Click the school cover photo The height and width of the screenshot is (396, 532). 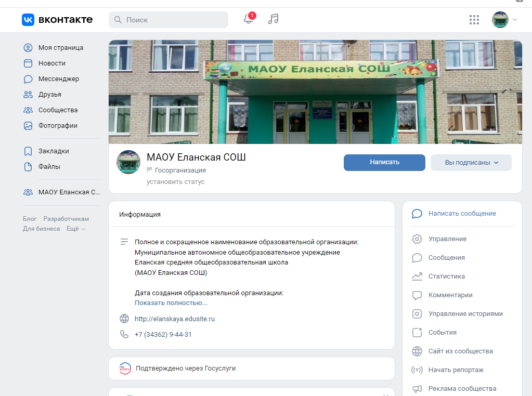[315, 92]
